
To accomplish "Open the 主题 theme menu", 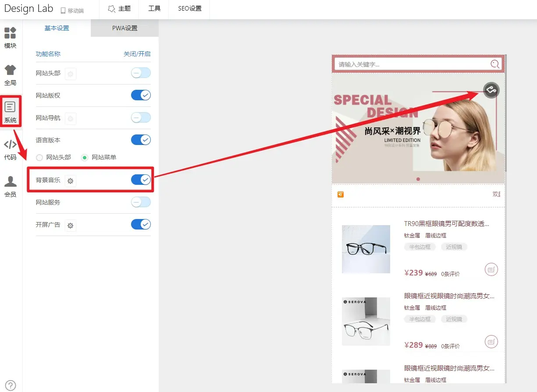I will (119, 9).
